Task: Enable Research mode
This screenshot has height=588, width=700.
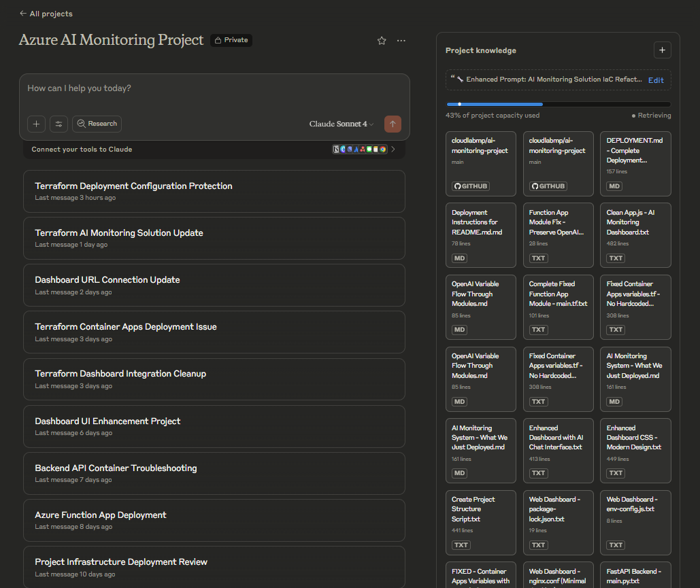Action: point(97,124)
